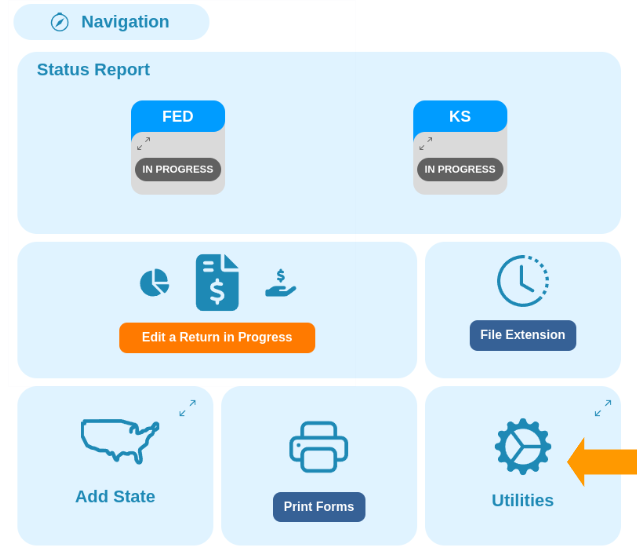Expand the Utilities panel
641x555 pixels.
pos(603,408)
